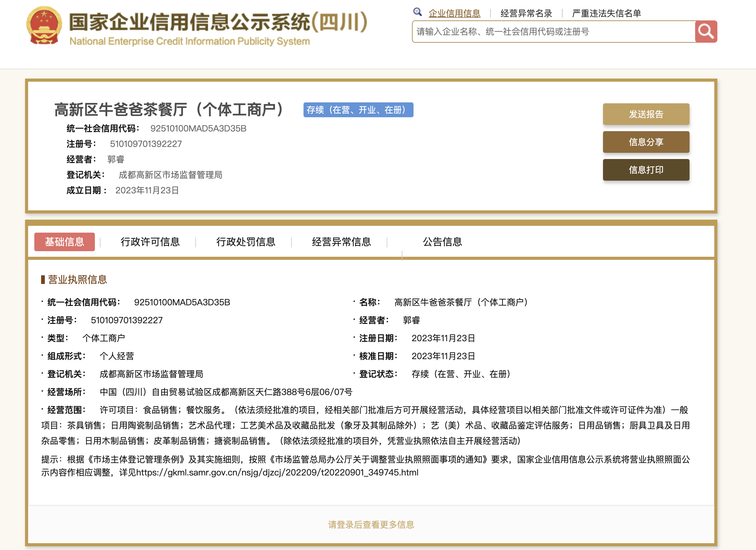The height and width of the screenshot is (550, 756).
Task: Click the national emblem logo
Action: click(44, 26)
